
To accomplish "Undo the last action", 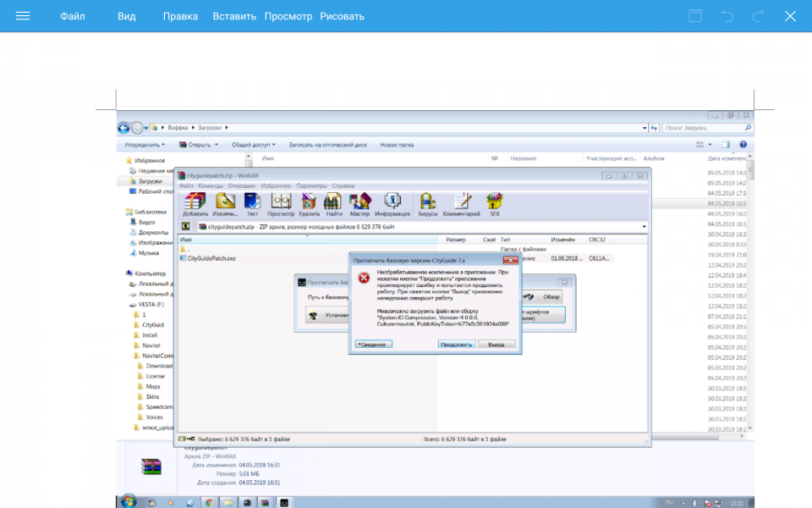I will (x=727, y=16).
